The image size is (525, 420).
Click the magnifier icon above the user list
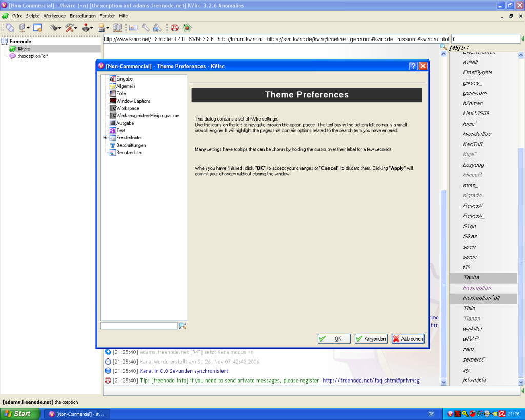pos(443,47)
